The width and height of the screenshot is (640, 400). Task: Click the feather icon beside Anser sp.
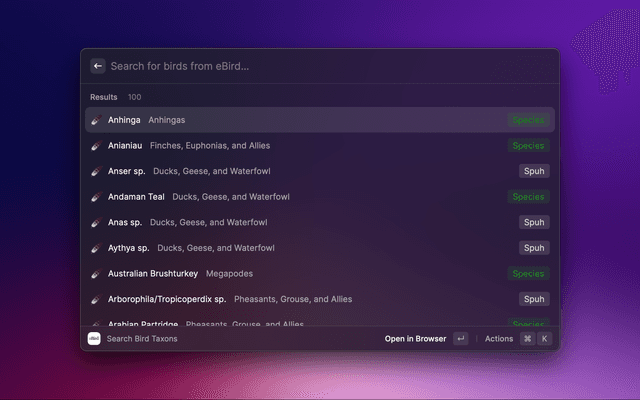tap(95, 171)
